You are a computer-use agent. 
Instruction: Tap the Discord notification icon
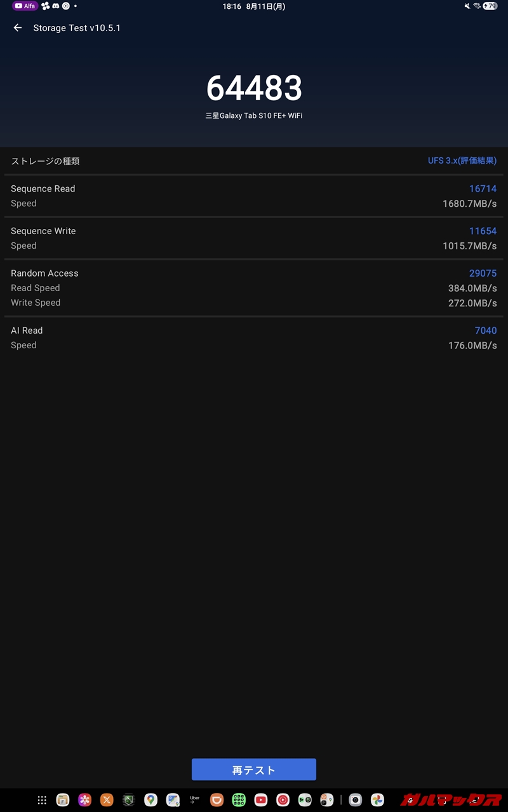[56, 6]
